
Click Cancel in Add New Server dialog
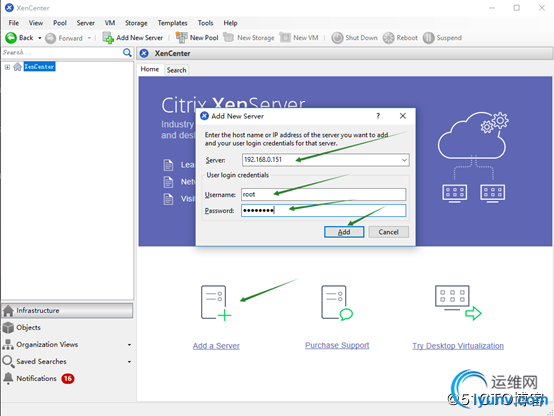(389, 232)
